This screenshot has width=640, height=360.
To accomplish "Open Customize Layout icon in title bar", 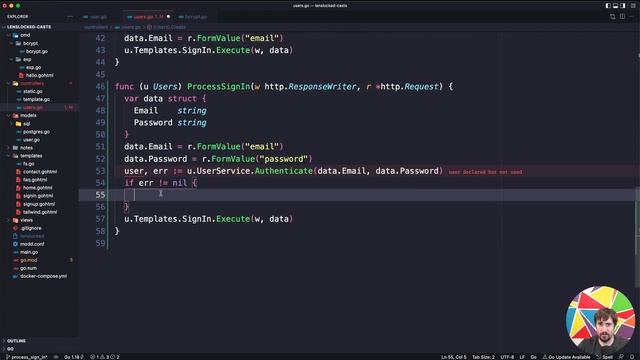I will (x=633, y=6).
